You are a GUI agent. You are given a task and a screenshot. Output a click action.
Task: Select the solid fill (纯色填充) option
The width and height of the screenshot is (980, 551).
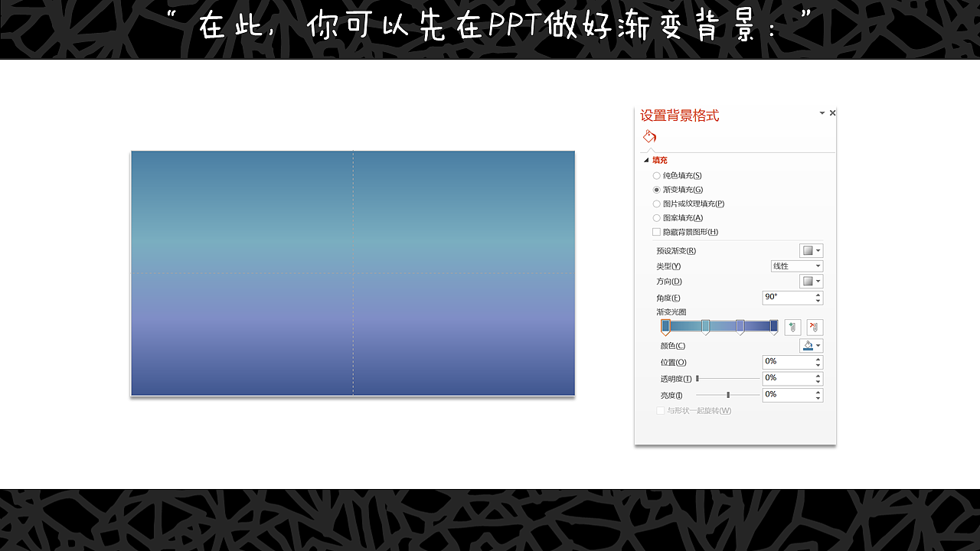pos(656,175)
